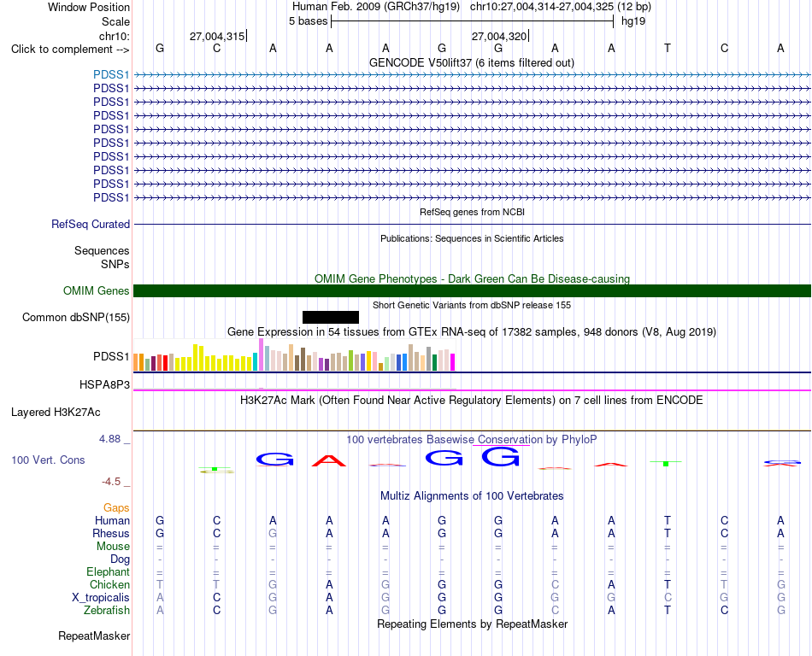Click the Scale track label

(115, 21)
